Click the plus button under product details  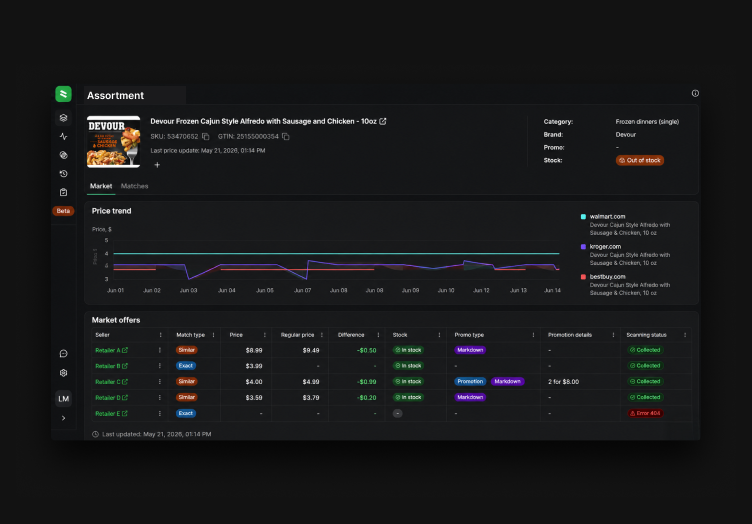157,165
